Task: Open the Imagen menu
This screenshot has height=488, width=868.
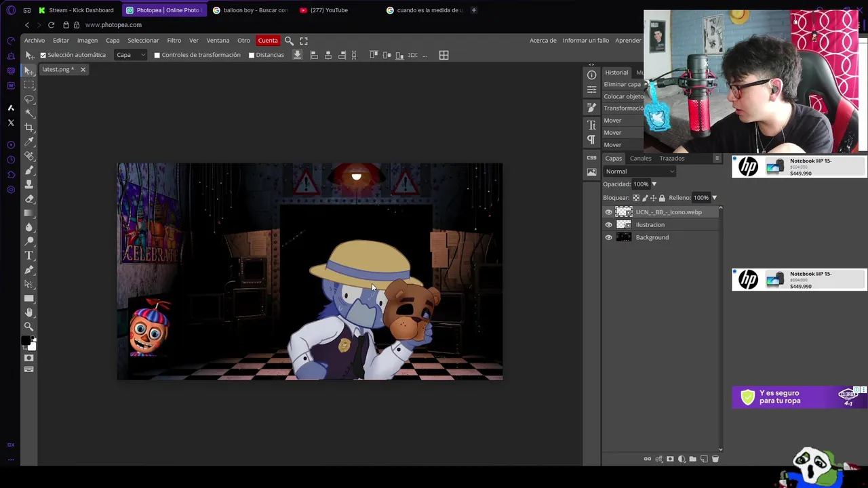Action: coord(87,41)
